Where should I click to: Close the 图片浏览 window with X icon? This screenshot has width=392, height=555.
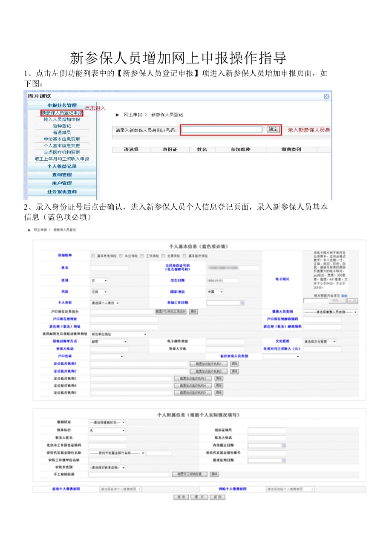pos(326,96)
